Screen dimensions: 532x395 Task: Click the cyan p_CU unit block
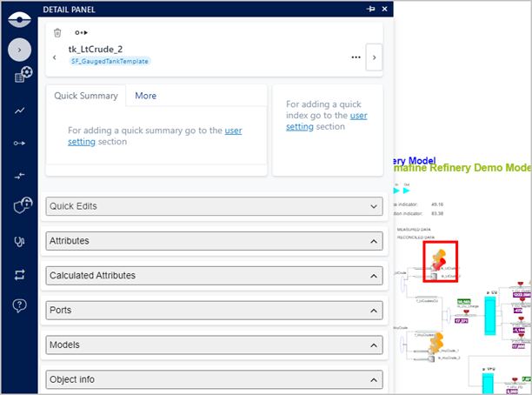pyautogui.click(x=489, y=311)
